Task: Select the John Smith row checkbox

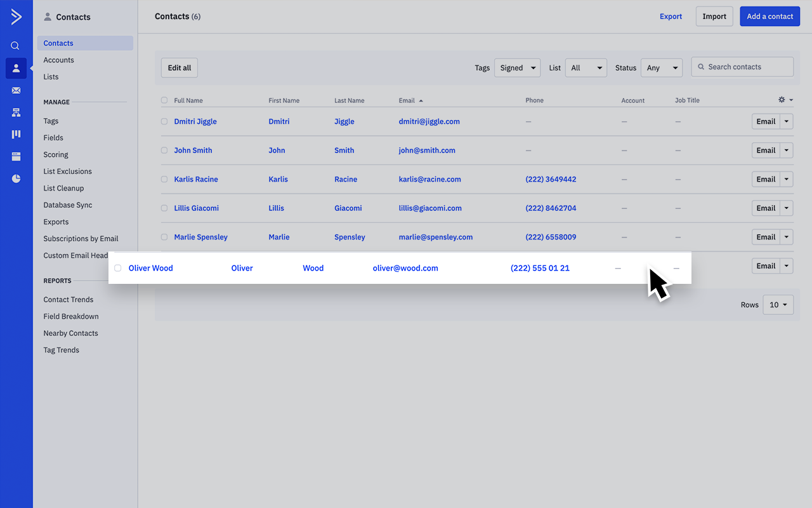Action: click(164, 150)
